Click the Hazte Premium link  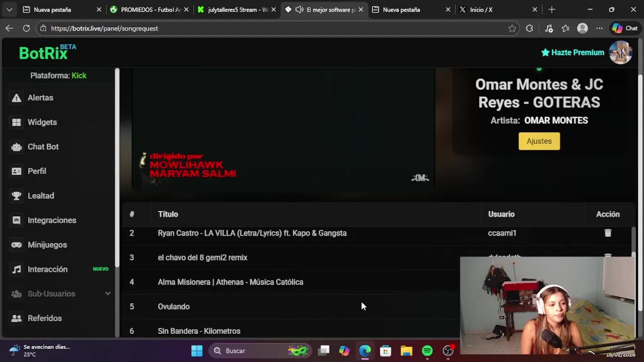tap(573, 52)
